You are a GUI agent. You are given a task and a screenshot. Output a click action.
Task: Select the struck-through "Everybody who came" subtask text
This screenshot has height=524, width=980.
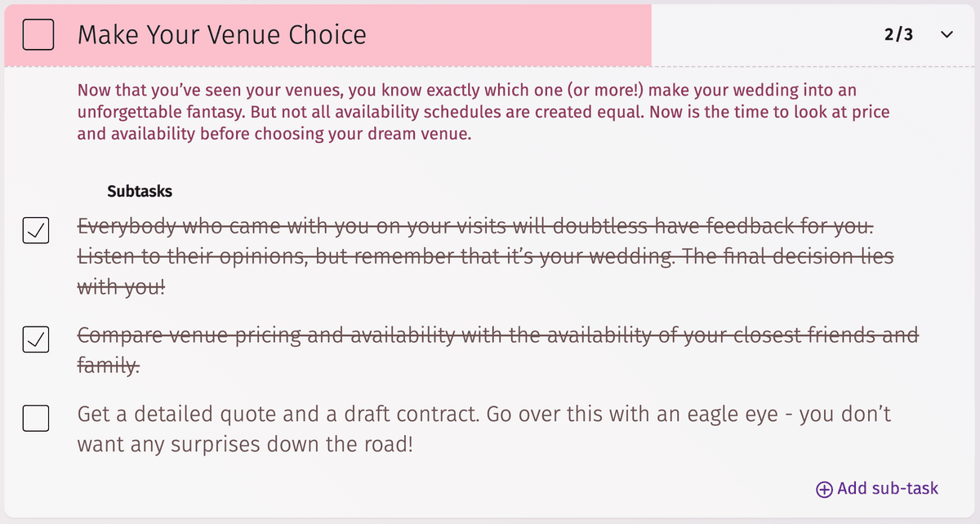coord(475,224)
